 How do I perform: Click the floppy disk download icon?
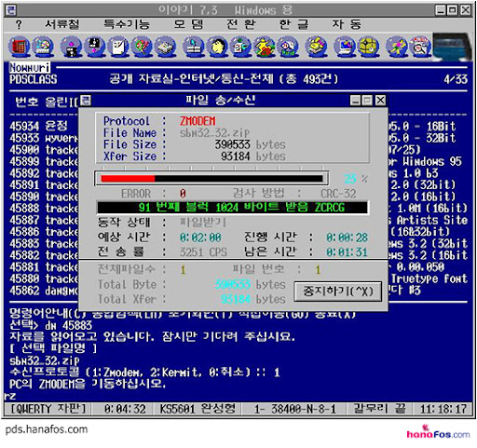click(x=95, y=47)
